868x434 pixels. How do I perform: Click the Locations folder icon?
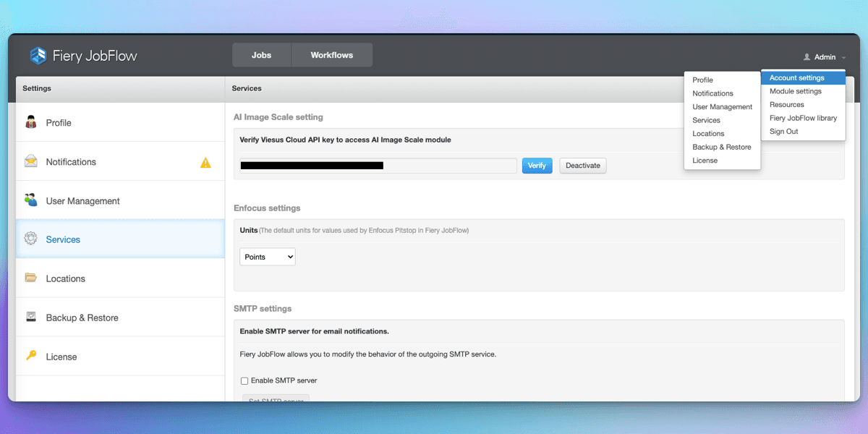coord(30,278)
